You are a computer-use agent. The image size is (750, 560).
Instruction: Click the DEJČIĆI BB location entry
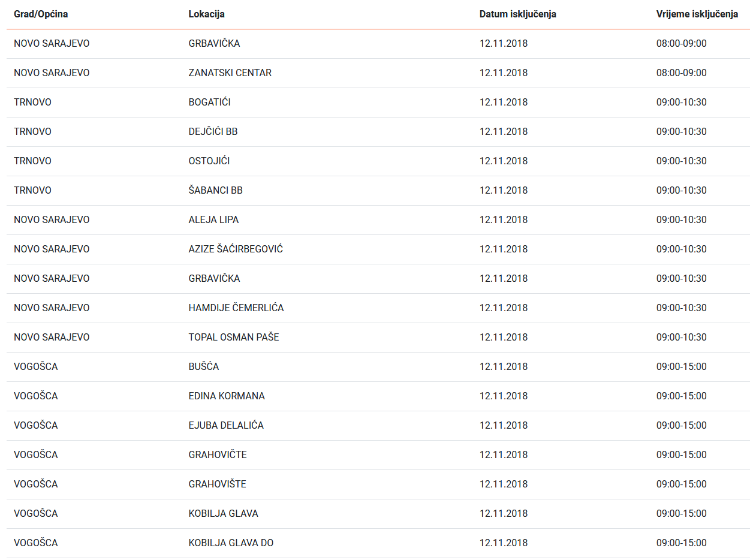[213, 132]
